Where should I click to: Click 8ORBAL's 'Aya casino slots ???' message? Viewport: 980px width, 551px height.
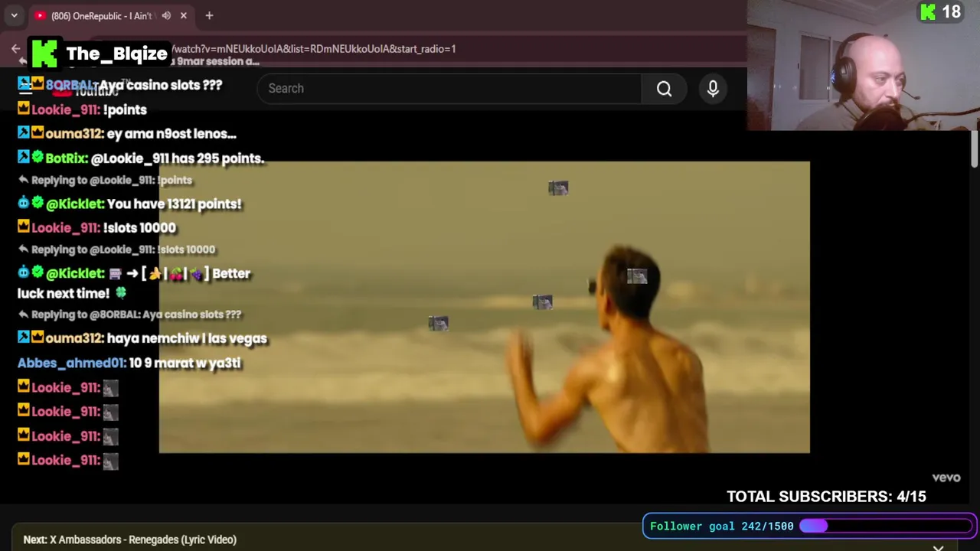[161, 85]
